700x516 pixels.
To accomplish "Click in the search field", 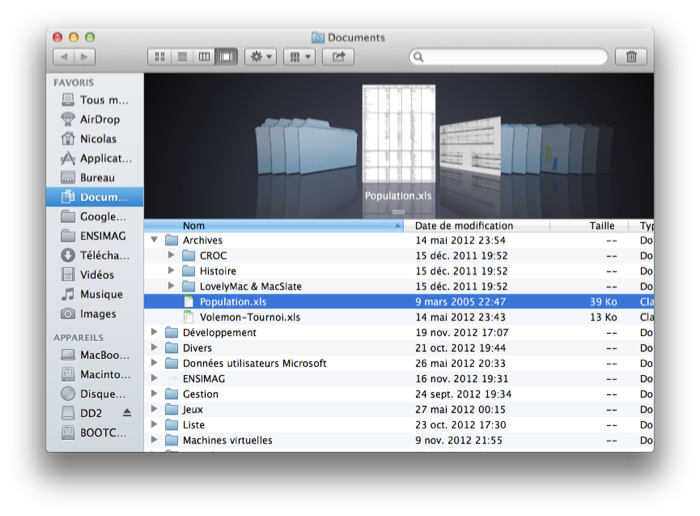I will coord(510,57).
